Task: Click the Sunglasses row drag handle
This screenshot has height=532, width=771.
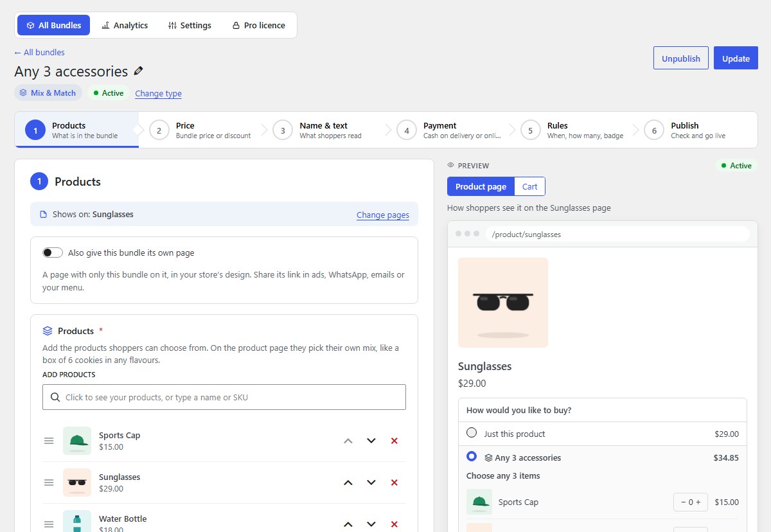Action: point(49,483)
